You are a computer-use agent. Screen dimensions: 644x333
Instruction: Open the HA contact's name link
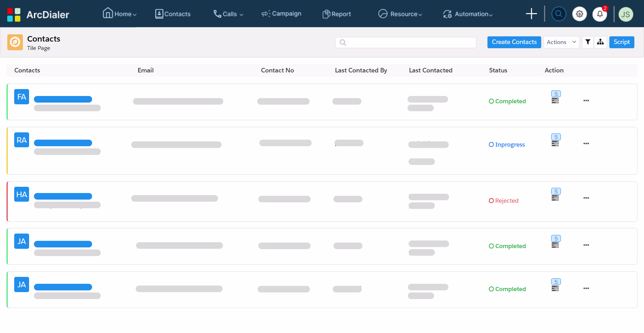tap(63, 196)
